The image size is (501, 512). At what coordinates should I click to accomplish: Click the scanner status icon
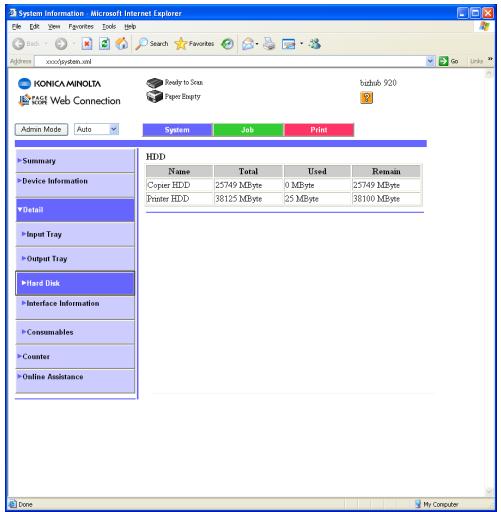pos(154,82)
